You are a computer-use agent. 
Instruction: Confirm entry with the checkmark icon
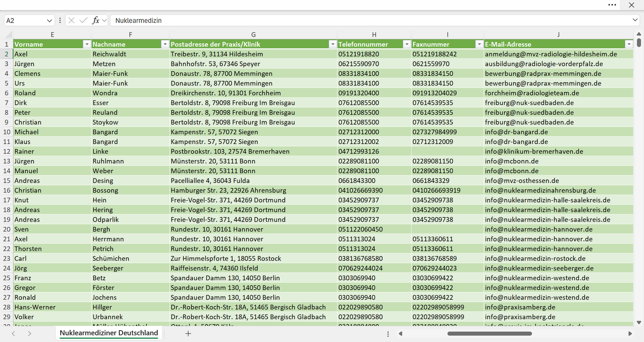point(83,20)
